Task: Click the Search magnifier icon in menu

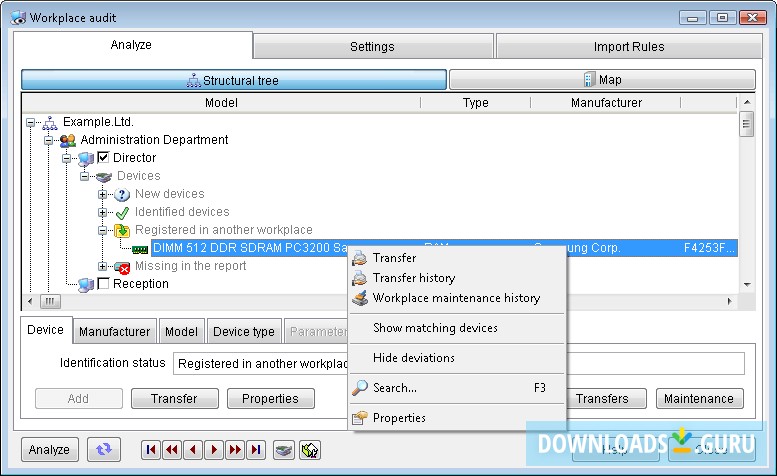Action: 360,388
